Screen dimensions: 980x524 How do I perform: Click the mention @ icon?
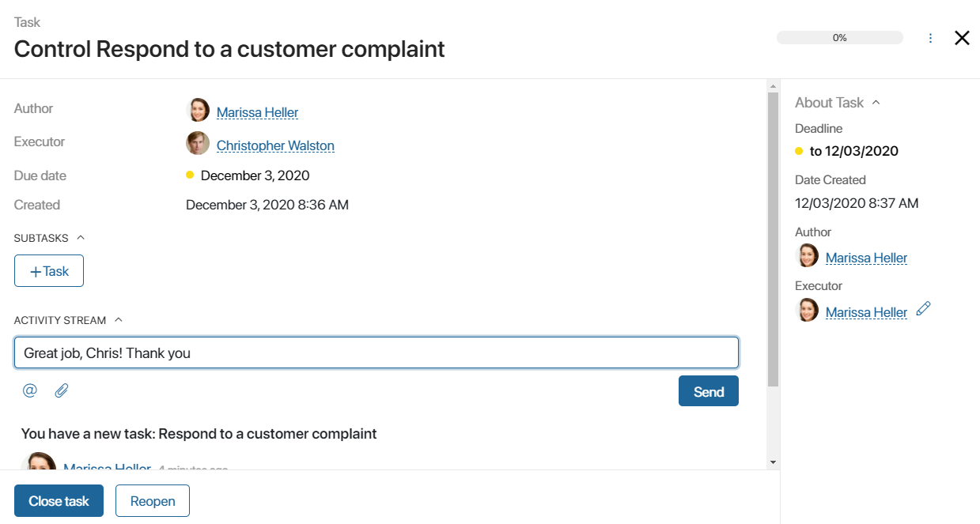click(30, 390)
